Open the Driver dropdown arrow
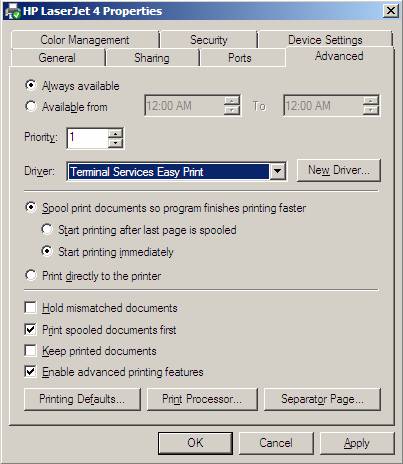 [x=277, y=172]
